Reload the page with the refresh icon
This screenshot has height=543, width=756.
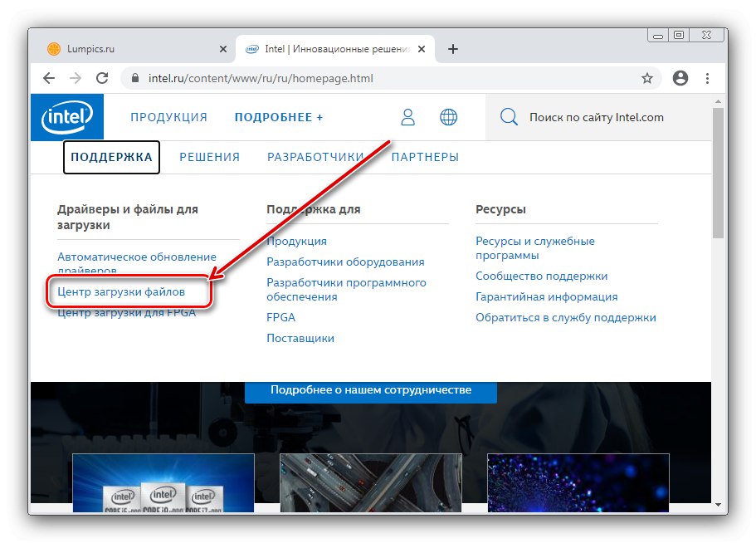click(x=102, y=78)
